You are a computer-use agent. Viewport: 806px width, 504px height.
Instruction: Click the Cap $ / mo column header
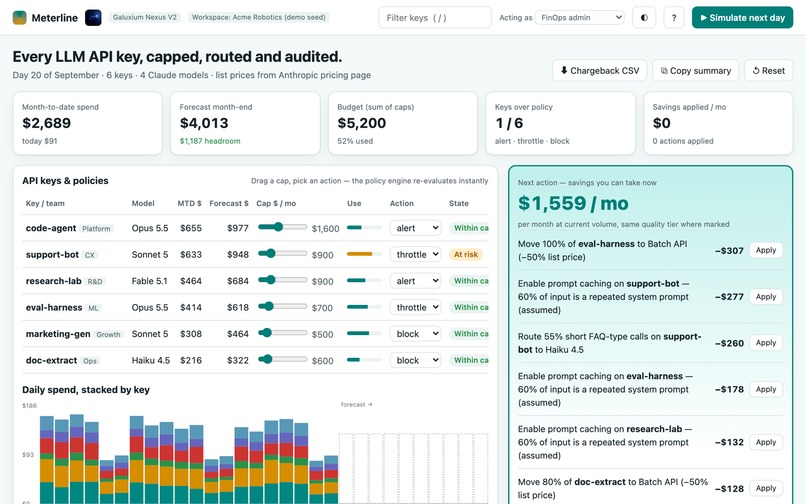click(276, 203)
